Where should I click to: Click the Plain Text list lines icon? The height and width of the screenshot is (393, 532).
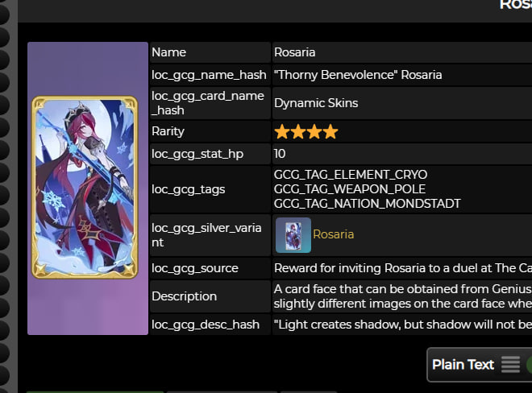[x=510, y=365]
